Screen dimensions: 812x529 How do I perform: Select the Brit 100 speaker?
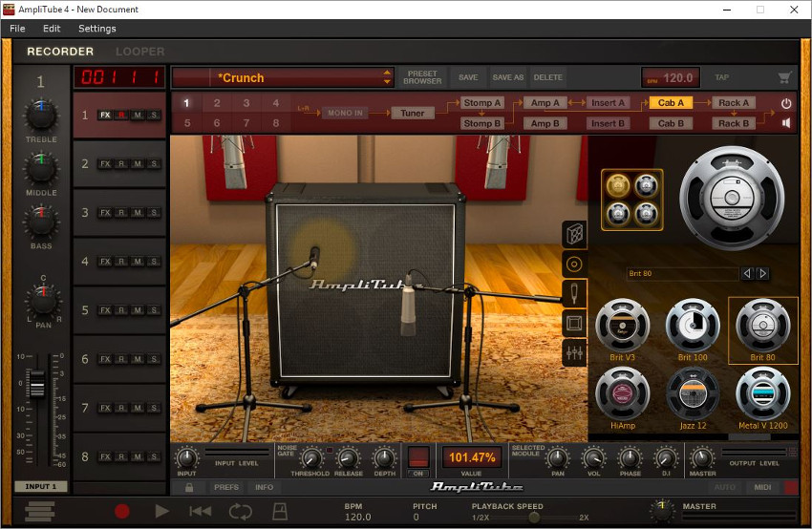pyautogui.click(x=693, y=329)
